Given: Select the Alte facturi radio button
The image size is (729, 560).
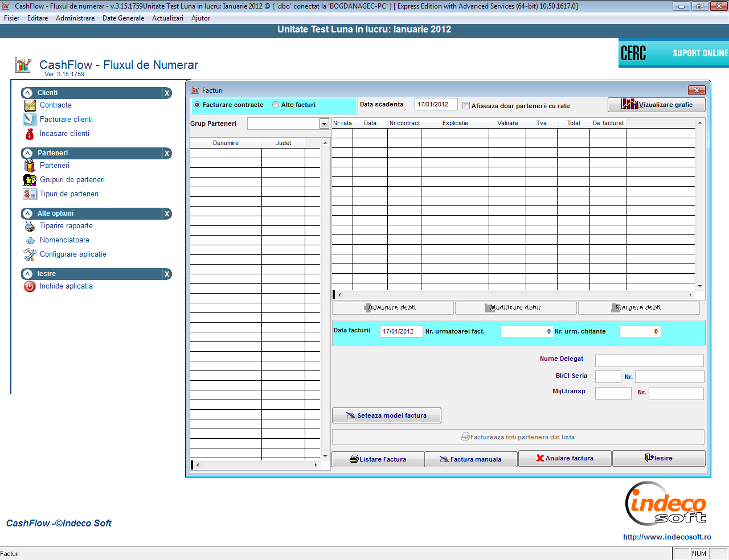Looking at the screenshot, I should [x=276, y=105].
